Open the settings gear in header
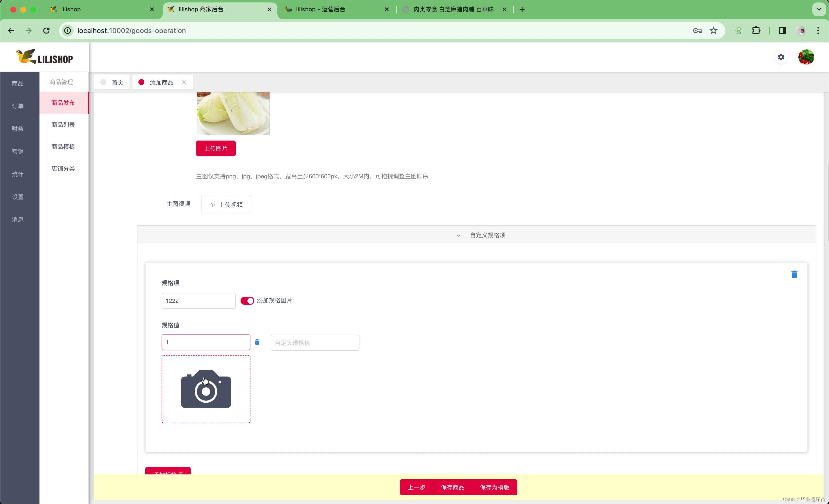 781,57
